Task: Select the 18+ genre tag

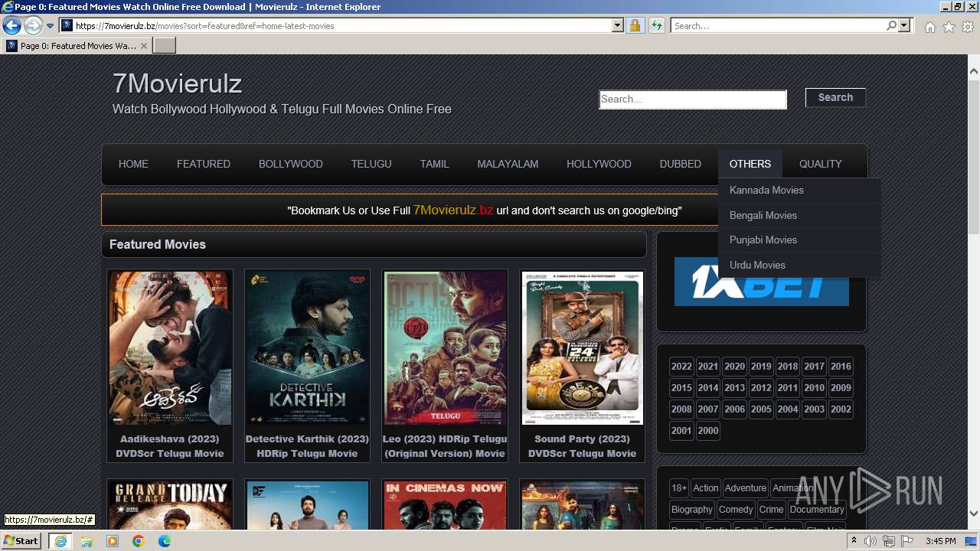Action: 679,488
